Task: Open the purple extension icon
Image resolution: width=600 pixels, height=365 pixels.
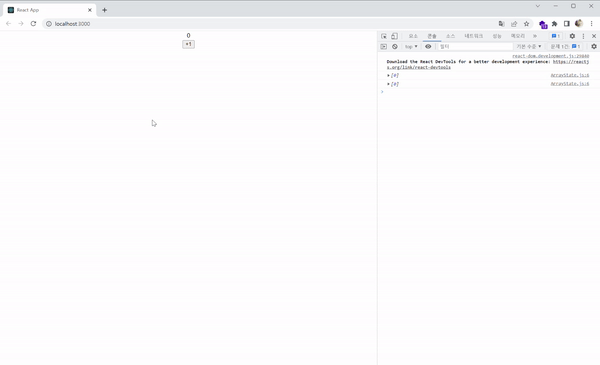Action: click(x=543, y=24)
